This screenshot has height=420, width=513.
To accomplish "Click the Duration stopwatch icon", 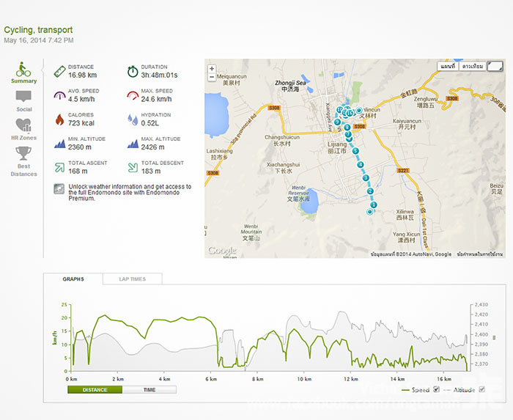I will (x=133, y=71).
